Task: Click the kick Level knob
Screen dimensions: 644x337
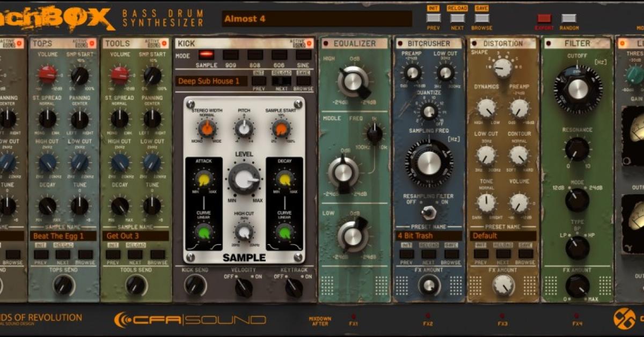Action: pyautogui.click(x=244, y=179)
